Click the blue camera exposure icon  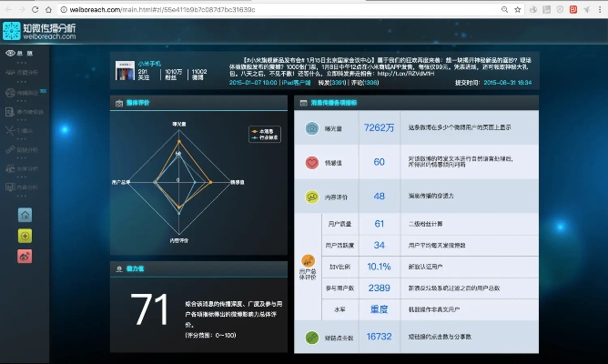[x=311, y=128]
